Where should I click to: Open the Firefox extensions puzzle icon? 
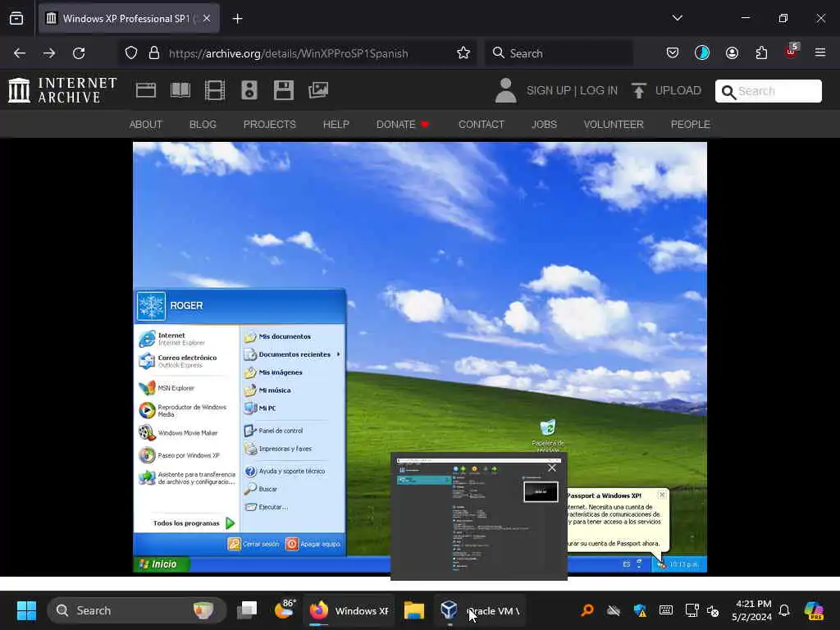761,53
